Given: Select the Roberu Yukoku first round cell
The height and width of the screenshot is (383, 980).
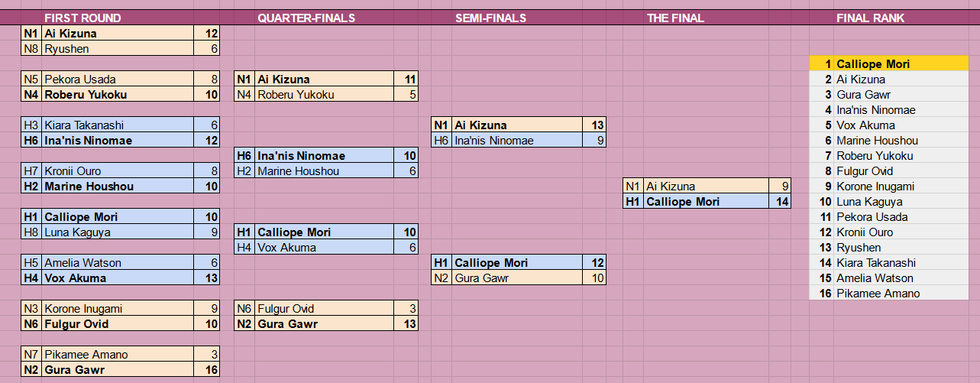Looking at the screenshot, I should 118,95.
